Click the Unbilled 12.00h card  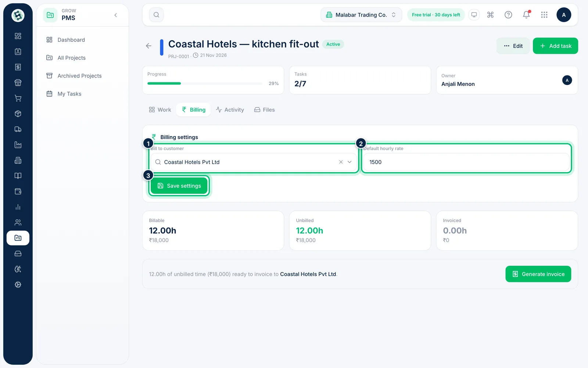[x=360, y=231]
